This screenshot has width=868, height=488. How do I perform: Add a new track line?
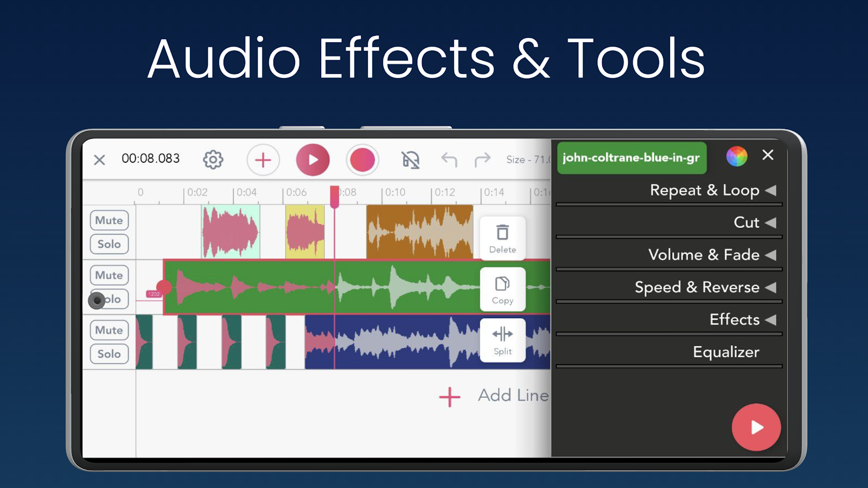click(494, 396)
